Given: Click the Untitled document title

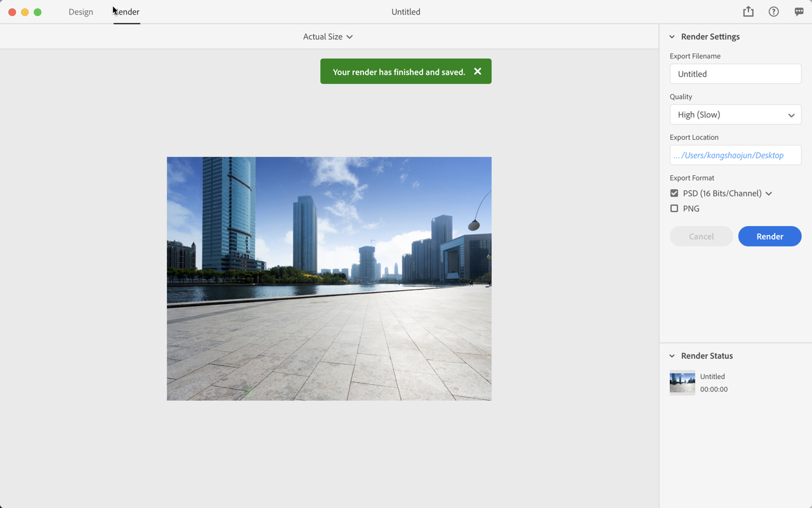Looking at the screenshot, I should pos(405,11).
